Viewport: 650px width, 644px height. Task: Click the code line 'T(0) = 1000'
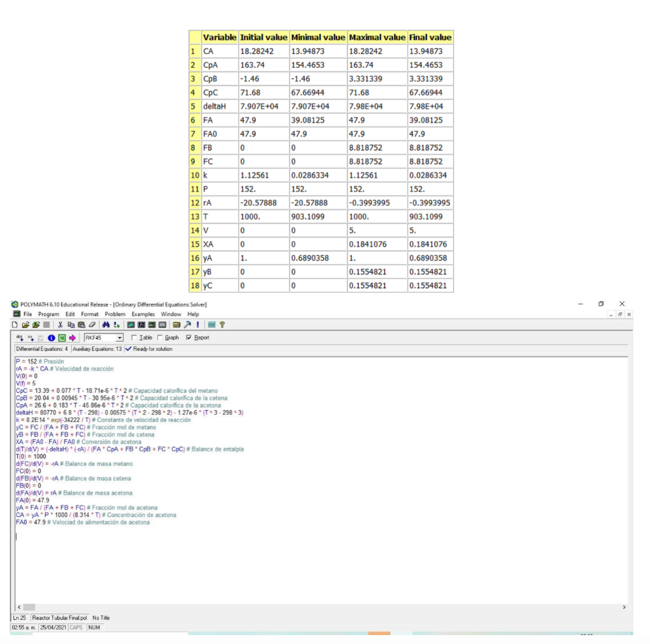31,456
